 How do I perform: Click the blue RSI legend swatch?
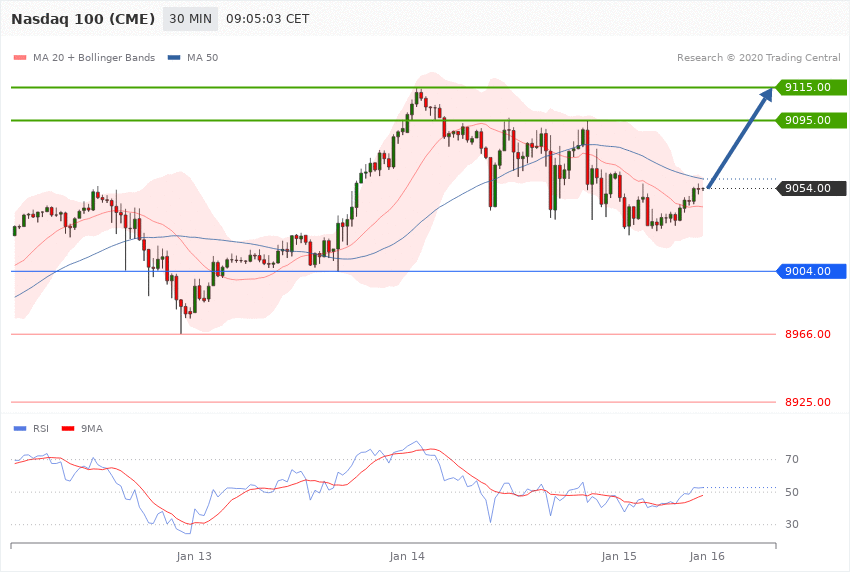[x=20, y=429]
